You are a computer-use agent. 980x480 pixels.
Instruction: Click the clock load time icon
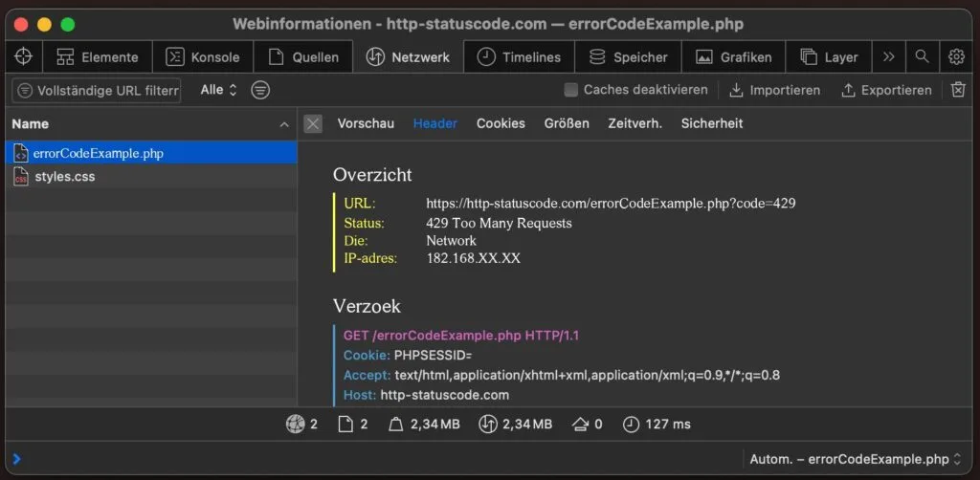632,425
